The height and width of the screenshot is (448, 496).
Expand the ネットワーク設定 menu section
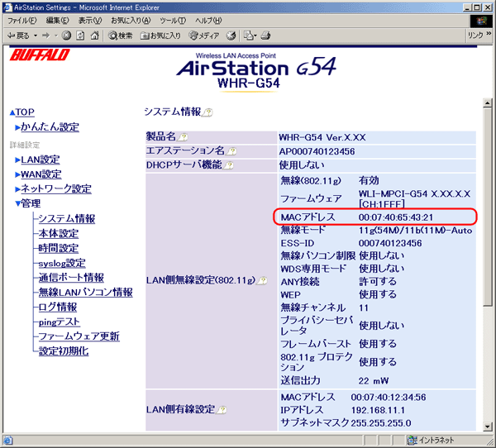point(17,189)
